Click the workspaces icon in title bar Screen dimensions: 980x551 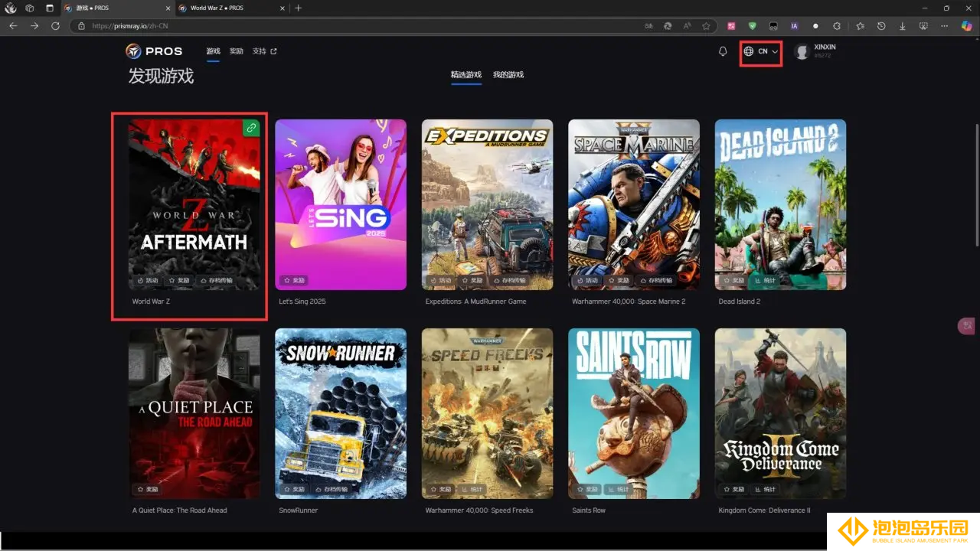[x=30, y=8]
